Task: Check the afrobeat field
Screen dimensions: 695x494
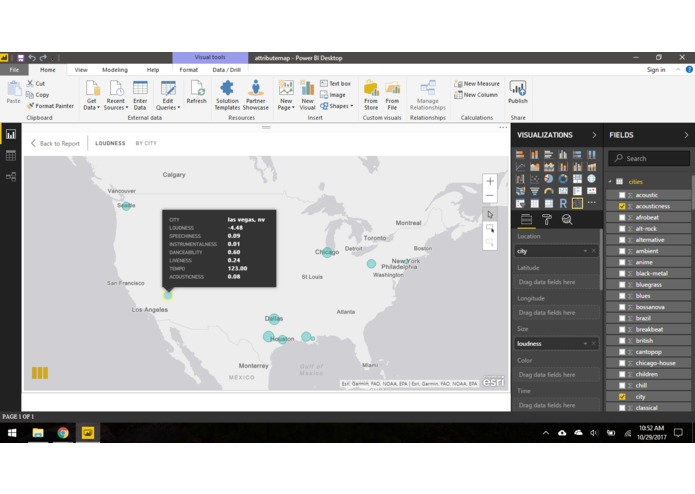Action: 622,218
